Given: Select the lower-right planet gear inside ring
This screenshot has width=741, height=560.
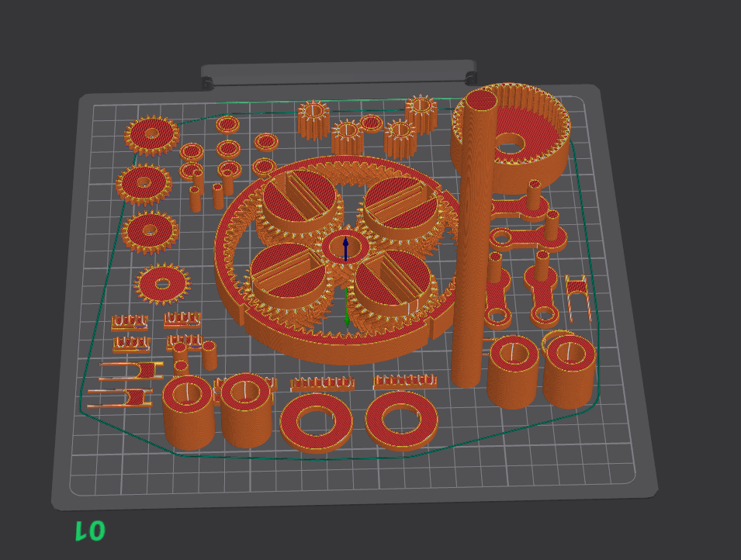Looking at the screenshot, I should click(x=393, y=281).
